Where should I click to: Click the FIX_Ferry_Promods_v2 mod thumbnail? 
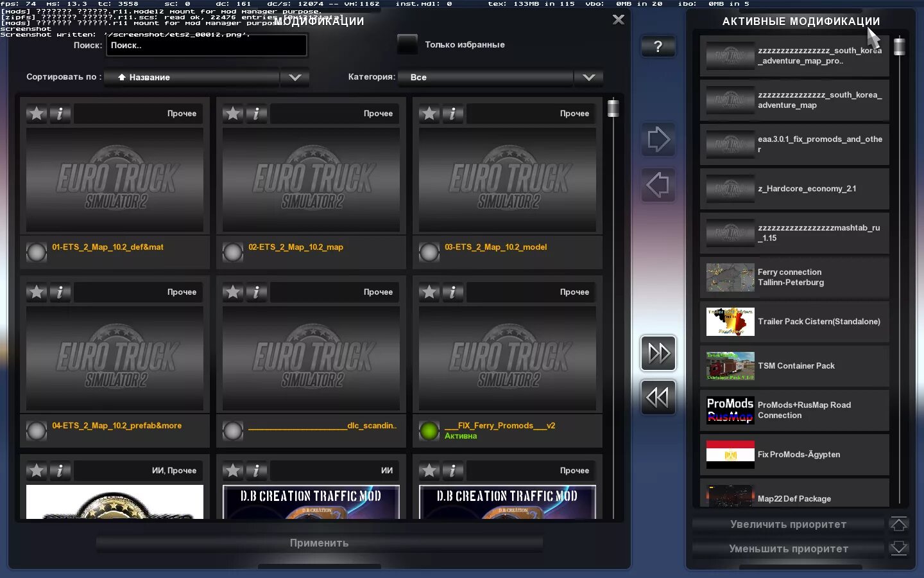click(x=508, y=358)
